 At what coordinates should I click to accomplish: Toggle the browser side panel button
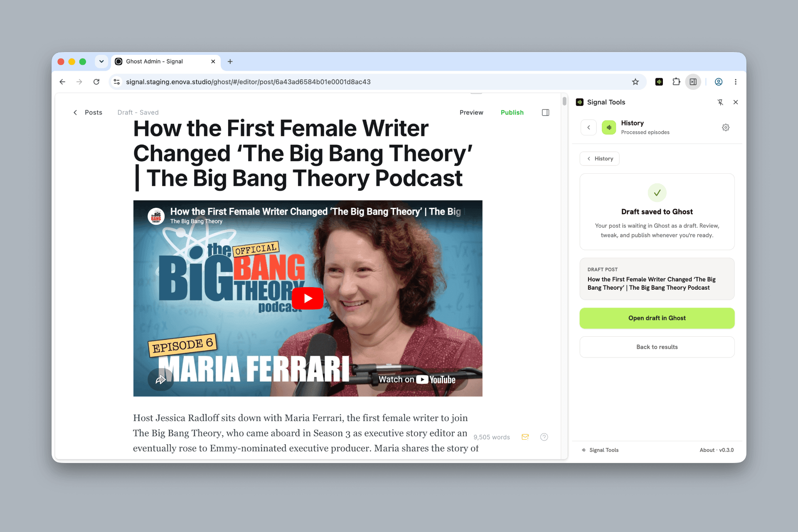pyautogui.click(x=693, y=82)
